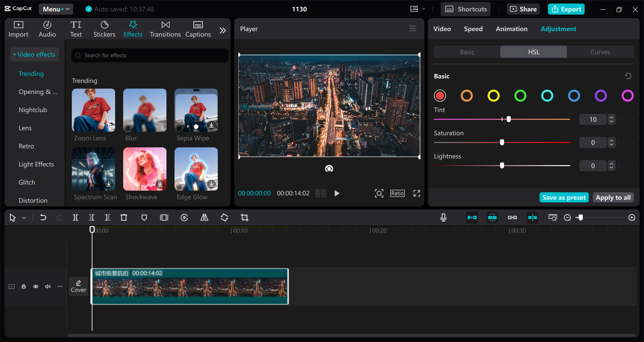644x342 pixels.
Task: Switch to the Animation tab
Action: (512, 29)
